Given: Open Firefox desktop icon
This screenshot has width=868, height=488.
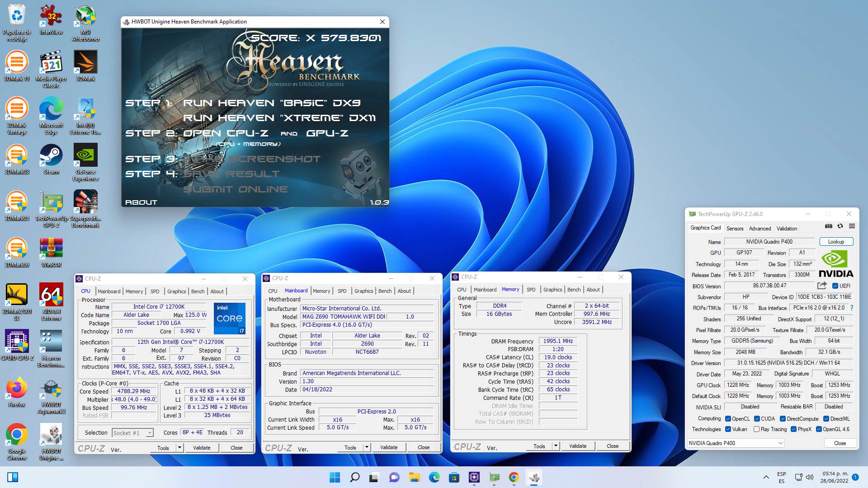Looking at the screenshot, I should coord(17,392).
